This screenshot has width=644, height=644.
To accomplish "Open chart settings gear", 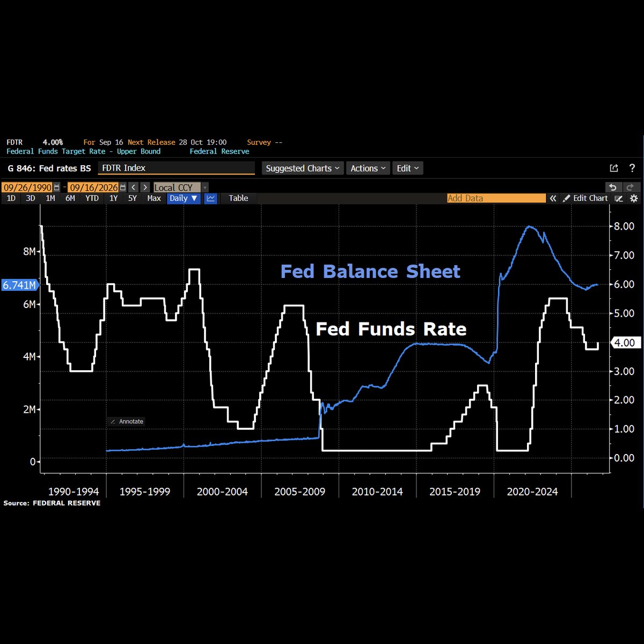I will 634,199.
